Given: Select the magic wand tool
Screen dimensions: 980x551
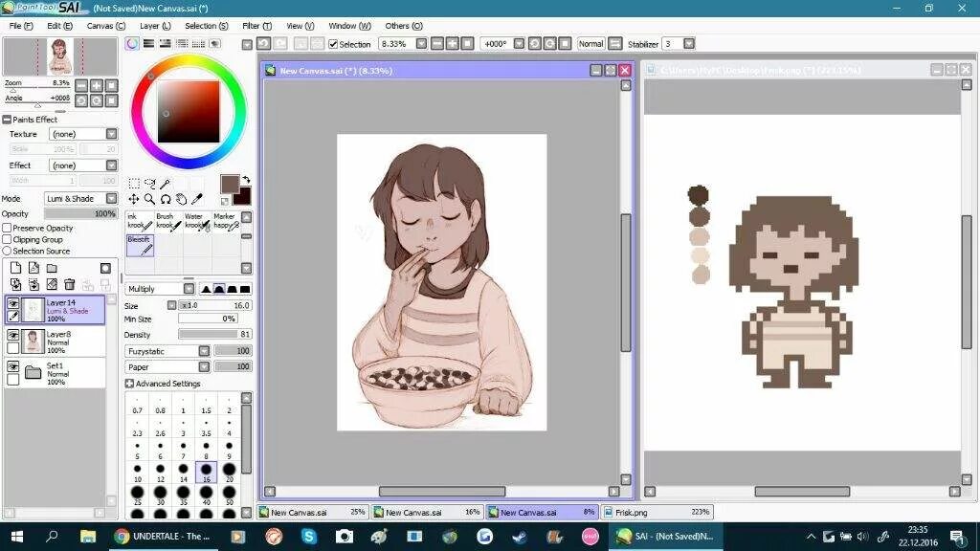Looking at the screenshot, I should point(166,183).
